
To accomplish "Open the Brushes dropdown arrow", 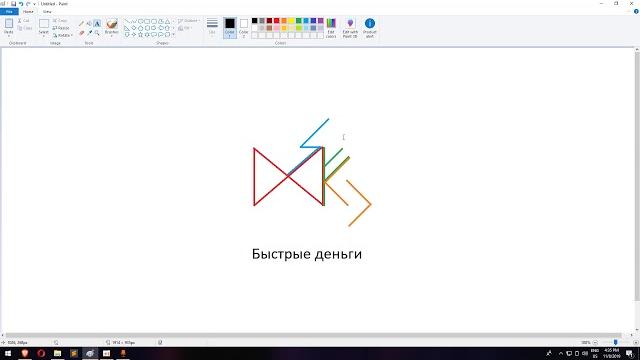I will click(x=111, y=36).
